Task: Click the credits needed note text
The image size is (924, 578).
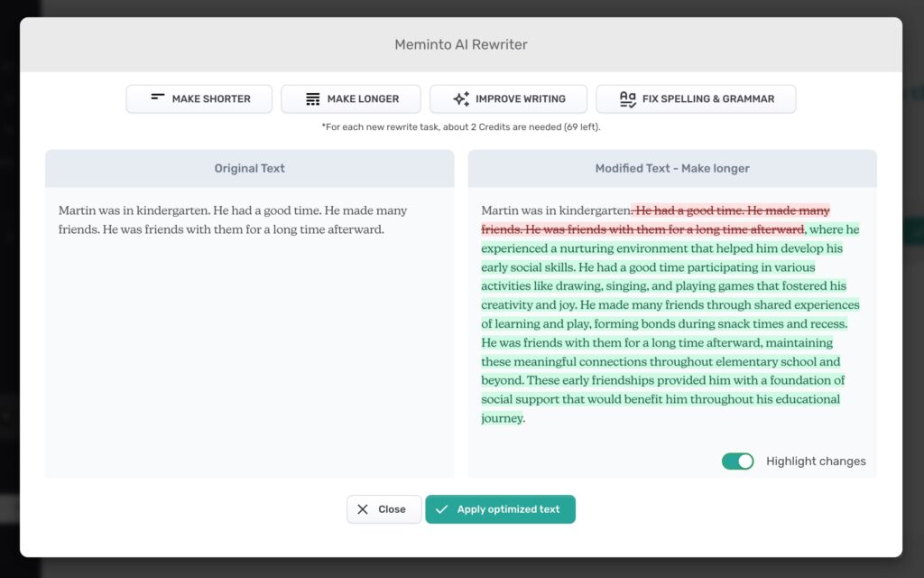Action: (x=461, y=126)
